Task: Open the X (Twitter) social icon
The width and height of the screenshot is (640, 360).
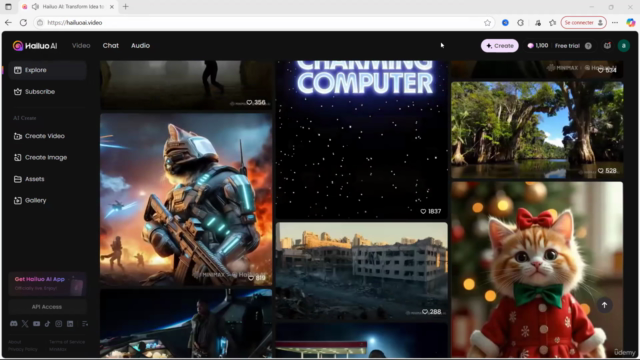Action: coord(25,324)
